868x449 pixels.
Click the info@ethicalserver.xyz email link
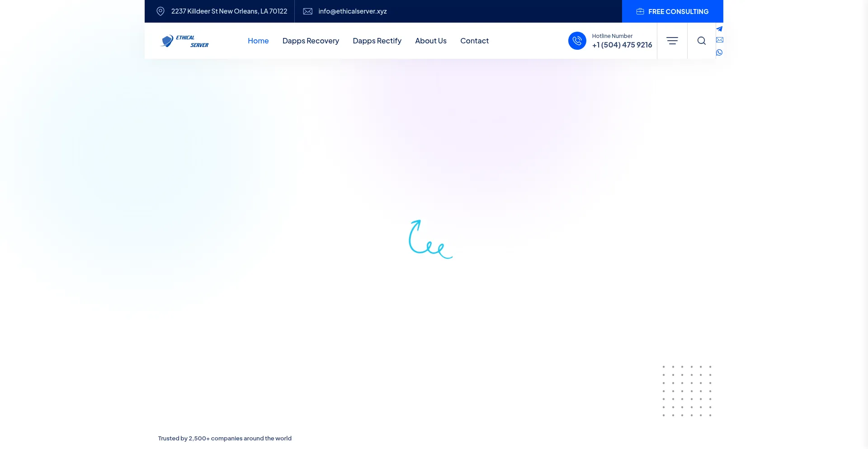point(353,11)
